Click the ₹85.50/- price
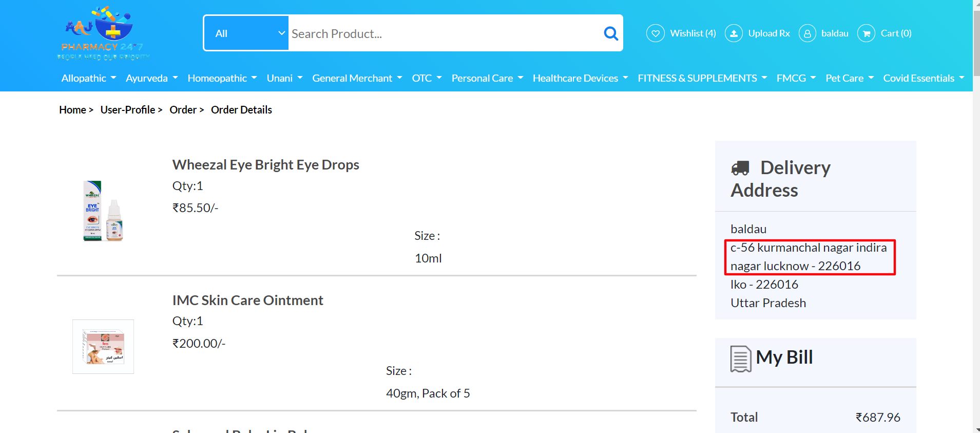Image resolution: width=980 pixels, height=433 pixels. pos(196,208)
